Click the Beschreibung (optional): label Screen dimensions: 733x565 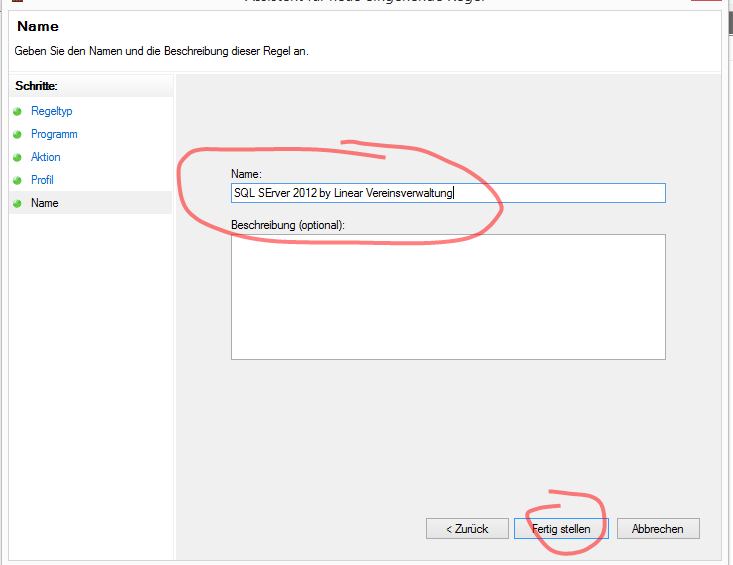coord(287,225)
